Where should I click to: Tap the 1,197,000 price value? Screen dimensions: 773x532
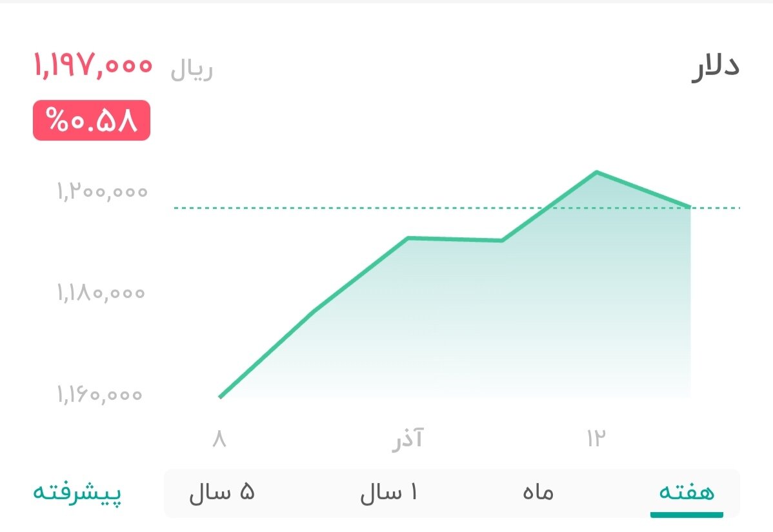point(92,66)
